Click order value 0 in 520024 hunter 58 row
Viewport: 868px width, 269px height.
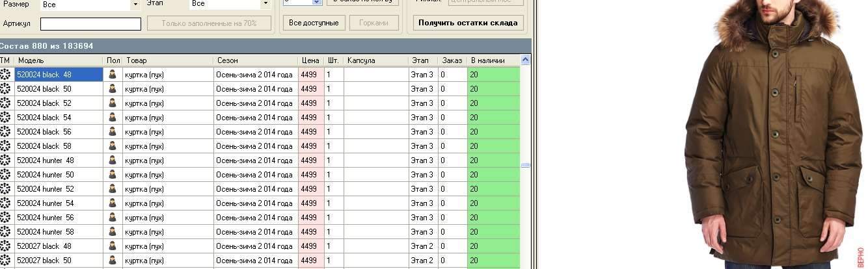(x=452, y=232)
